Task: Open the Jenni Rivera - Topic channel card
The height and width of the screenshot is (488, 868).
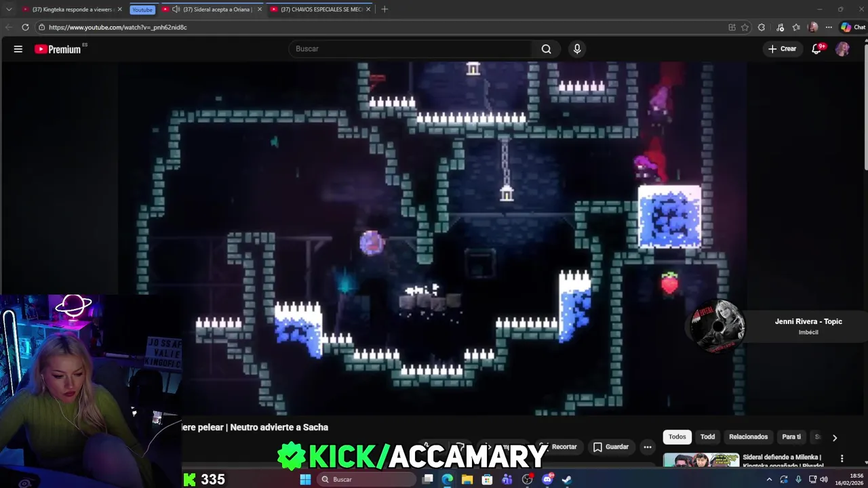Action: point(773,326)
